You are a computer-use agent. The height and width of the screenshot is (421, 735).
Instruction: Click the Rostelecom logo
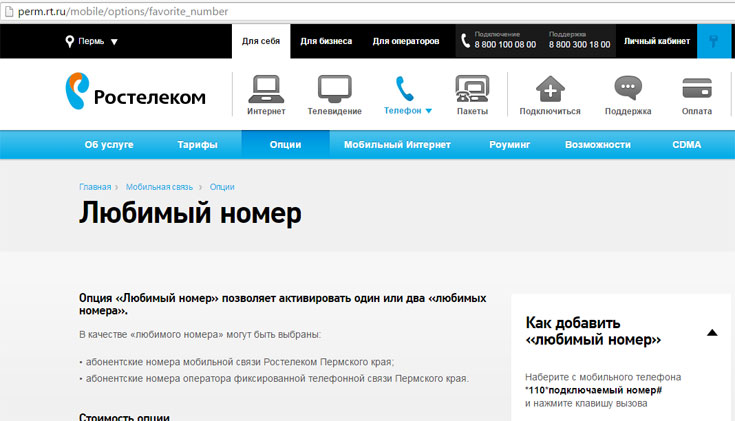tap(135, 95)
